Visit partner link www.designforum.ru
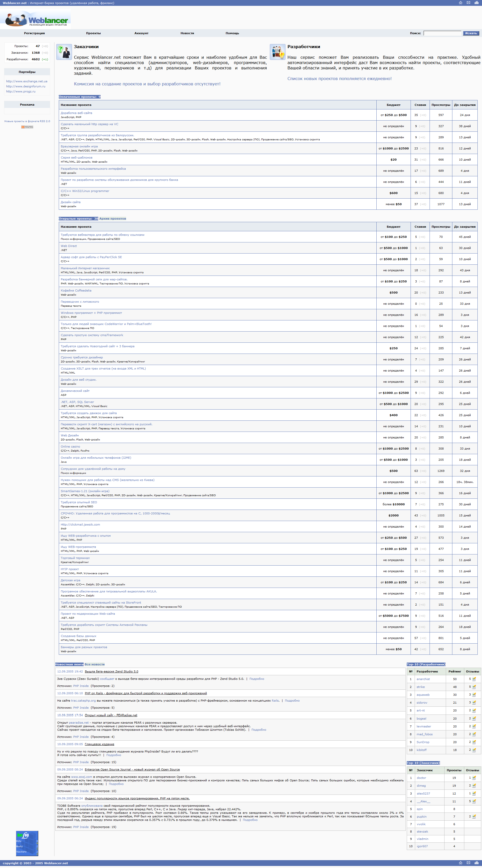Image resolution: width=482 pixels, height=868 pixels. tap(26, 87)
